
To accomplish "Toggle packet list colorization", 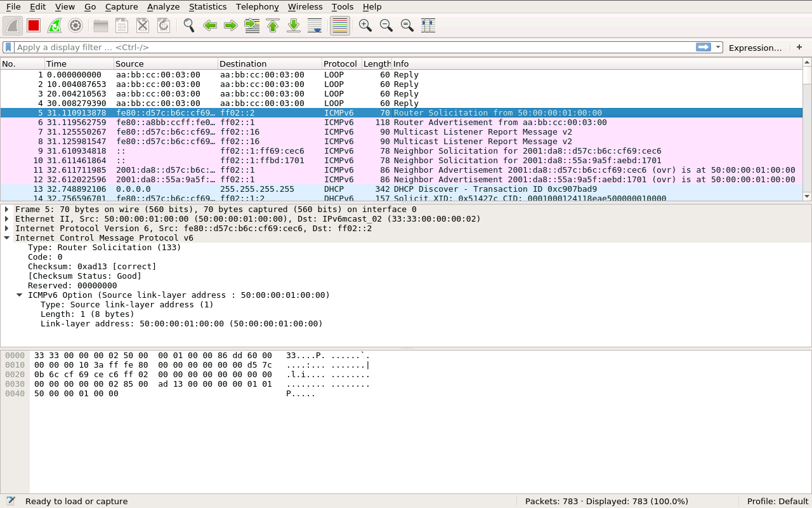I will click(340, 25).
